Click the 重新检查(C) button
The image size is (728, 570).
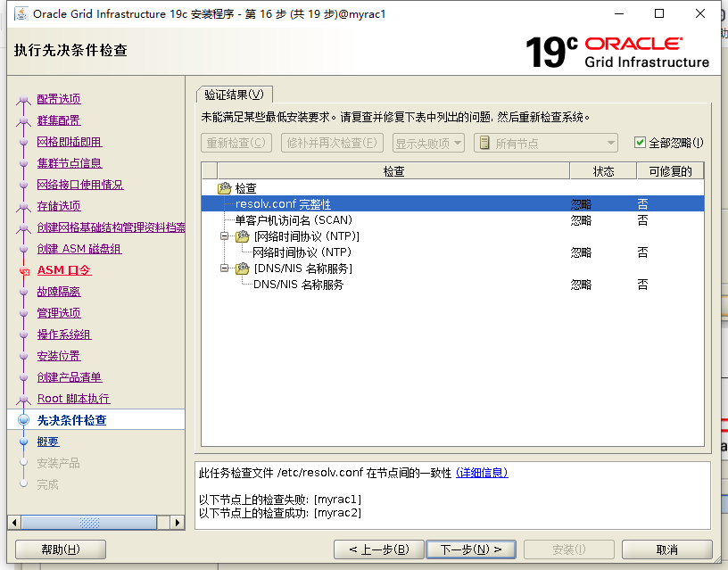(x=236, y=143)
